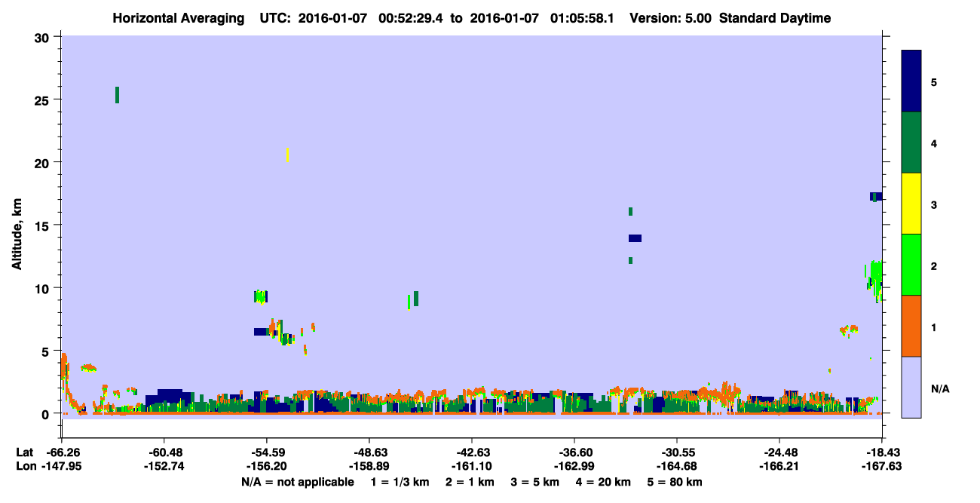
Task: Click the '4 = 20 km' legend entry
Action: click(x=604, y=482)
